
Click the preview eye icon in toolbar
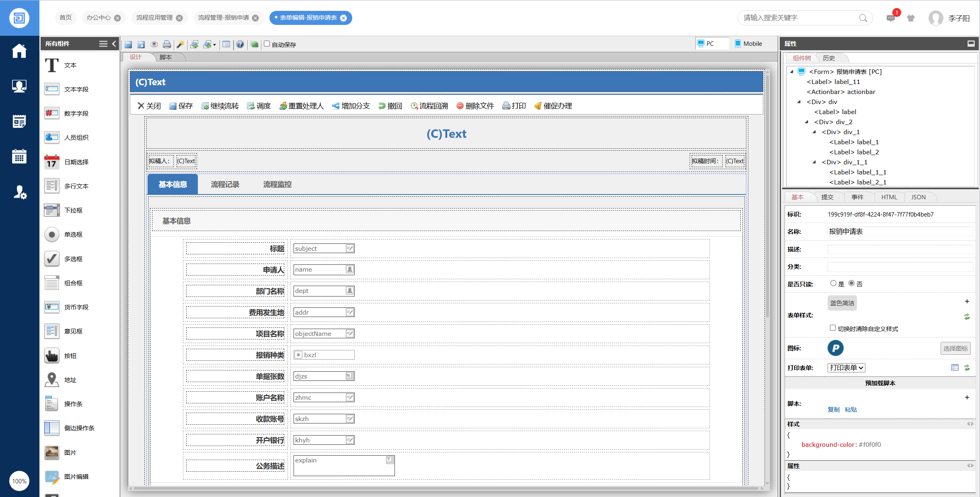pos(154,44)
